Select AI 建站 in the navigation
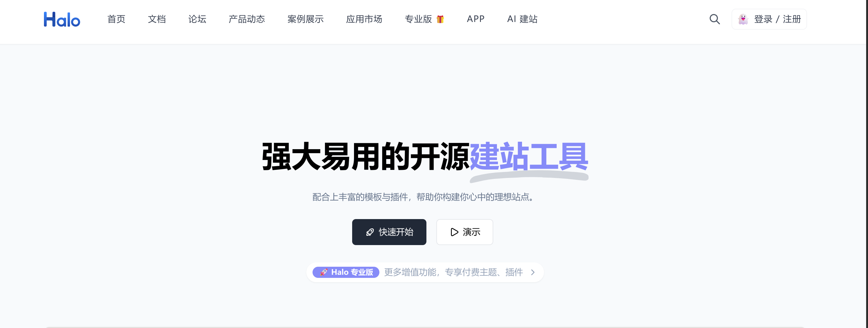 coord(522,19)
